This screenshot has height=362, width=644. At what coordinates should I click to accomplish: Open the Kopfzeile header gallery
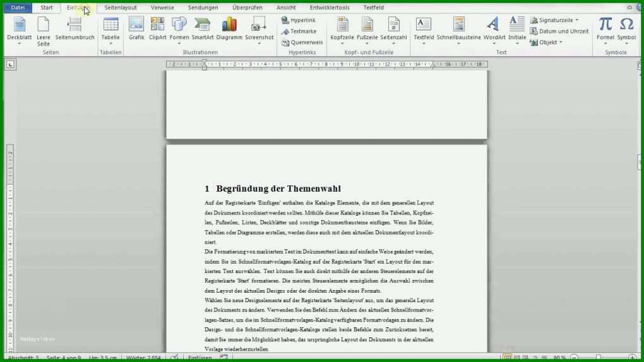click(x=342, y=31)
